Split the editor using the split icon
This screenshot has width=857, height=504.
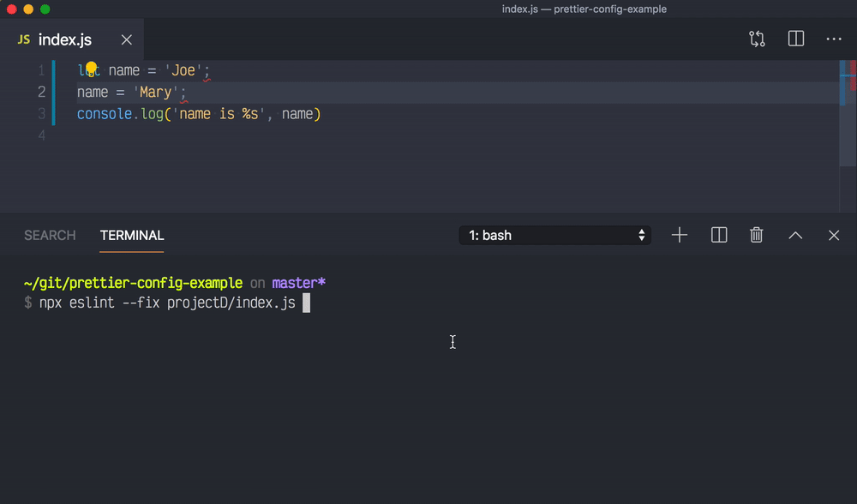(795, 39)
